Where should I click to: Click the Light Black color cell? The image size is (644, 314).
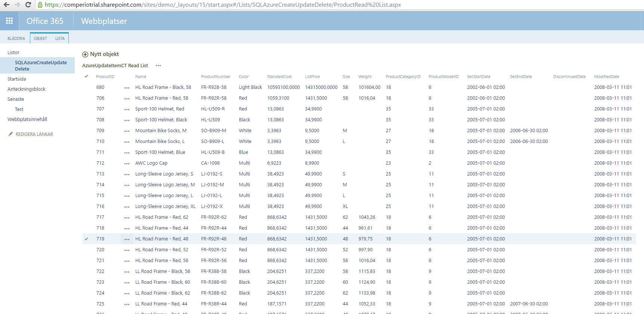click(x=250, y=87)
